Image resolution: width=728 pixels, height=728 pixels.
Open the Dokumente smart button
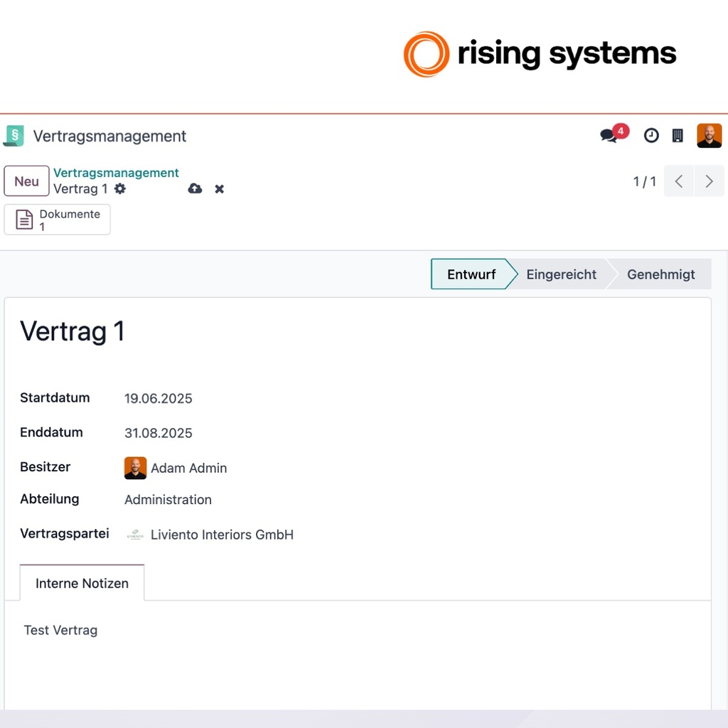click(x=57, y=220)
